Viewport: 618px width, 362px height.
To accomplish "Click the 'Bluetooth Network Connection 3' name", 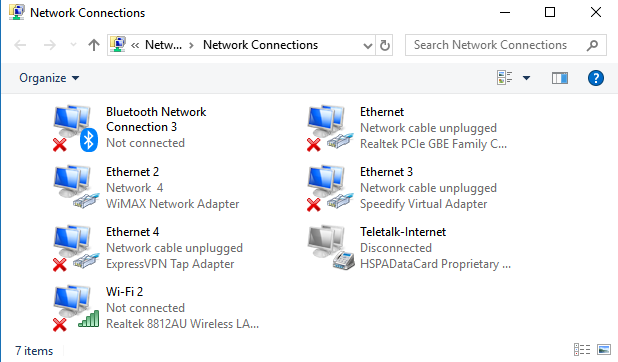I will coord(156,119).
